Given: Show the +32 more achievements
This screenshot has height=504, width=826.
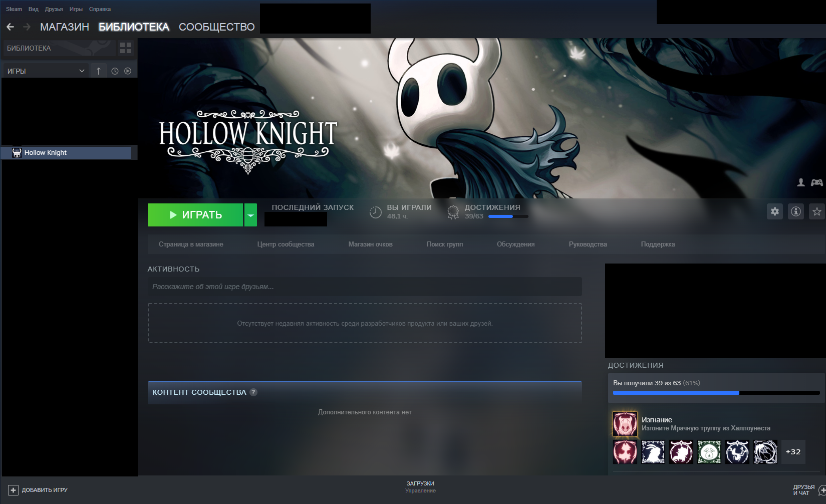Looking at the screenshot, I should coord(793,452).
